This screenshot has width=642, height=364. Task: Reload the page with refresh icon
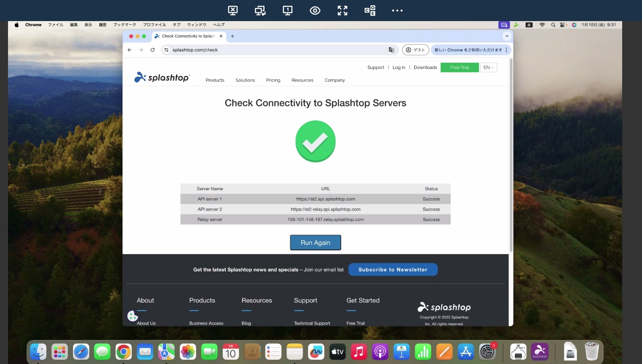[x=153, y=50]
